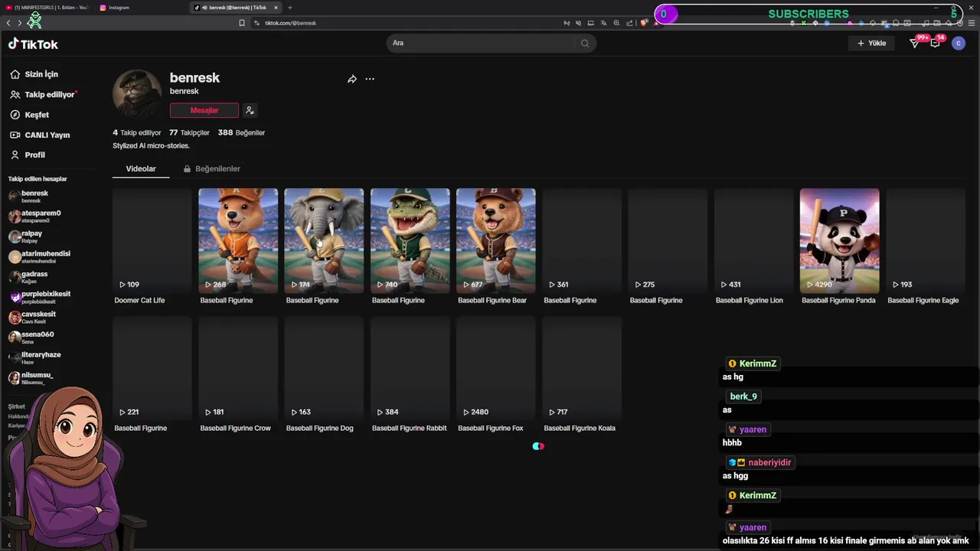Open followed account atarimuhendisi
Image resolution: width=980 pixels, height=551 pixels.
(x=41, y=257)
